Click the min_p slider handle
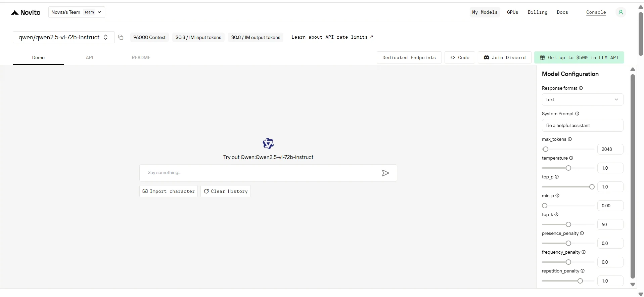 point(545,206)
